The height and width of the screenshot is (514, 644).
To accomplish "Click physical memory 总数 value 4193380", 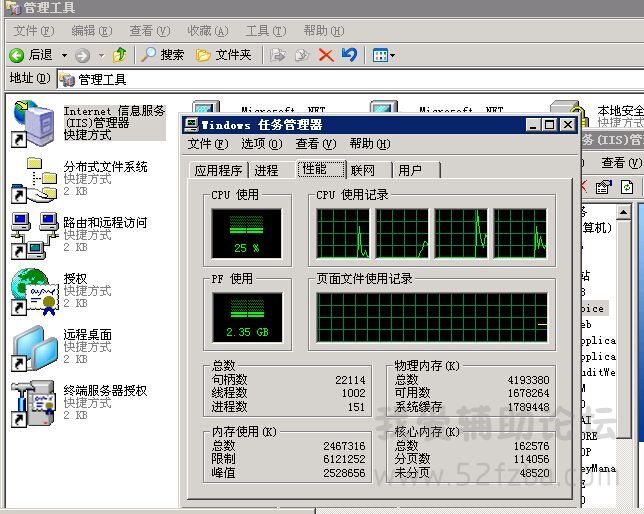I will coord(528,380).
